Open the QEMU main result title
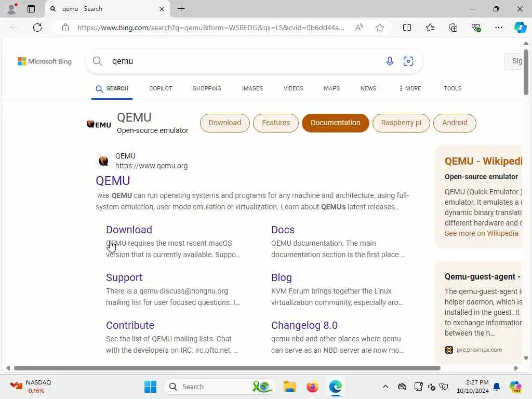Viewport: 532px width, 399px height. pyautogui.click(x=113, y=181)
